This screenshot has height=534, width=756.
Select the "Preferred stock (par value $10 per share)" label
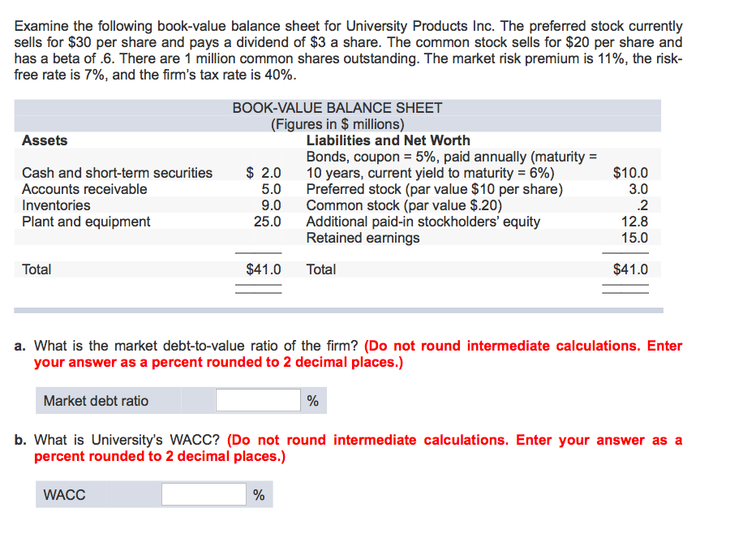click(x=435, y=189)
